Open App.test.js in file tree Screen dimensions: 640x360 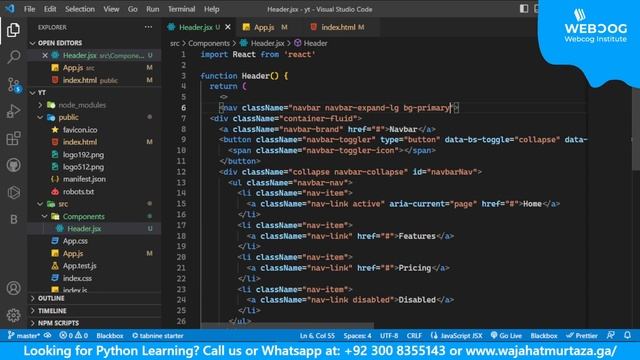point(80,265)
